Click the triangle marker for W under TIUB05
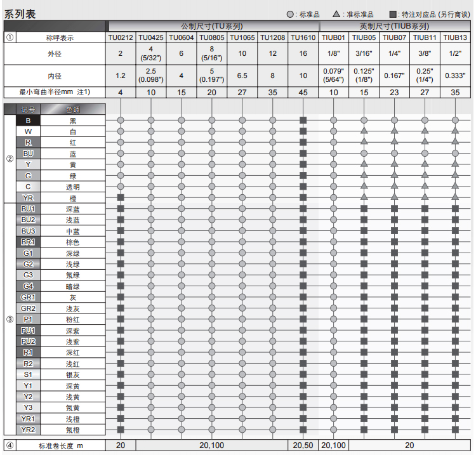Image resolution: width=476 pixels, height=455 pixels. click(364, 131)
